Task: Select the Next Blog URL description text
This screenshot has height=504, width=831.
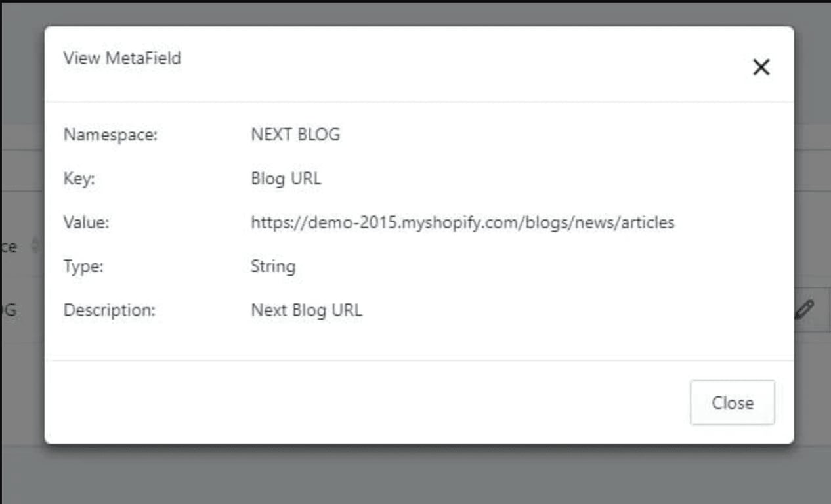Action: [307, 310]
